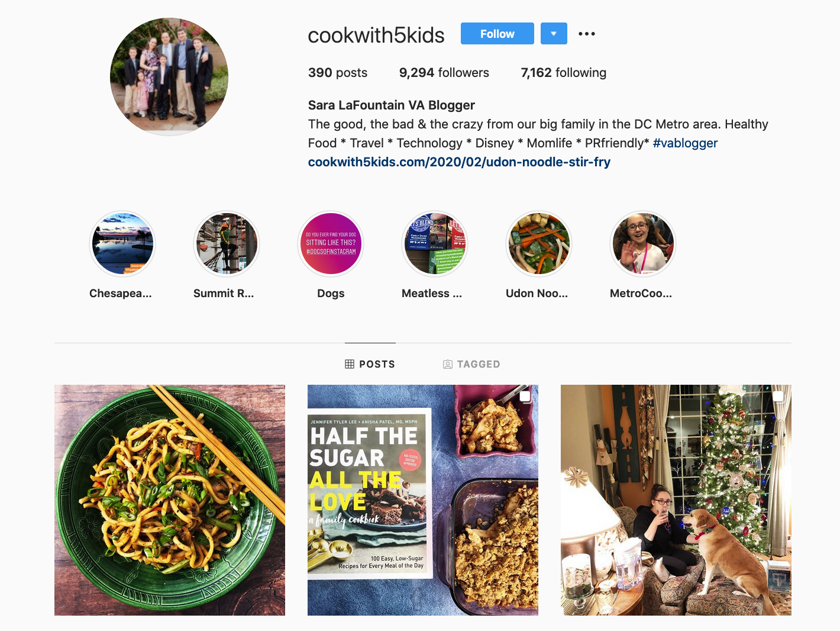Viewport: 840px width, 631px height.
Task: Open the three-dot profile options menu
Action: (x=587, y=34)
